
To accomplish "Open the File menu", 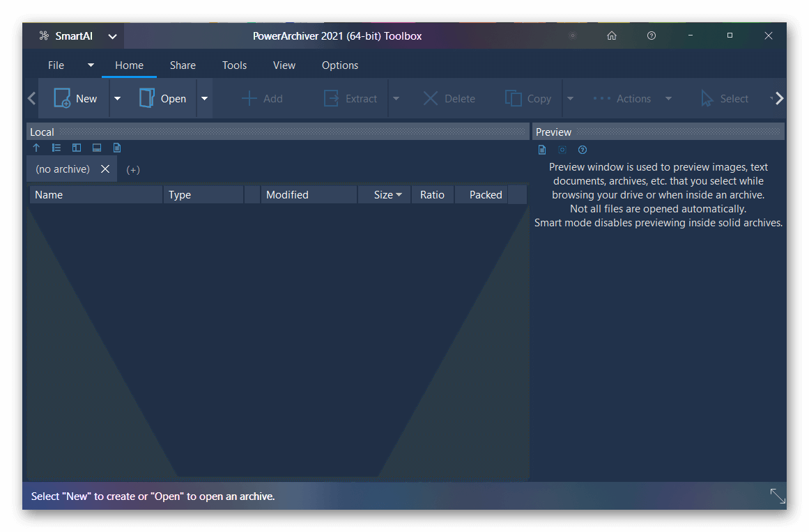I will pos(56,65).
